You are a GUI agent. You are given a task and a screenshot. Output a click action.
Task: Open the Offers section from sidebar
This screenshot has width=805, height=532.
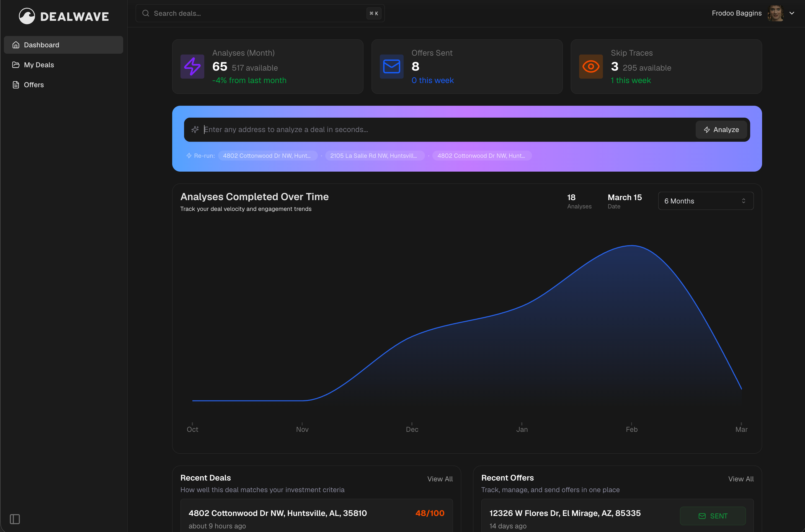pos(33,84)
